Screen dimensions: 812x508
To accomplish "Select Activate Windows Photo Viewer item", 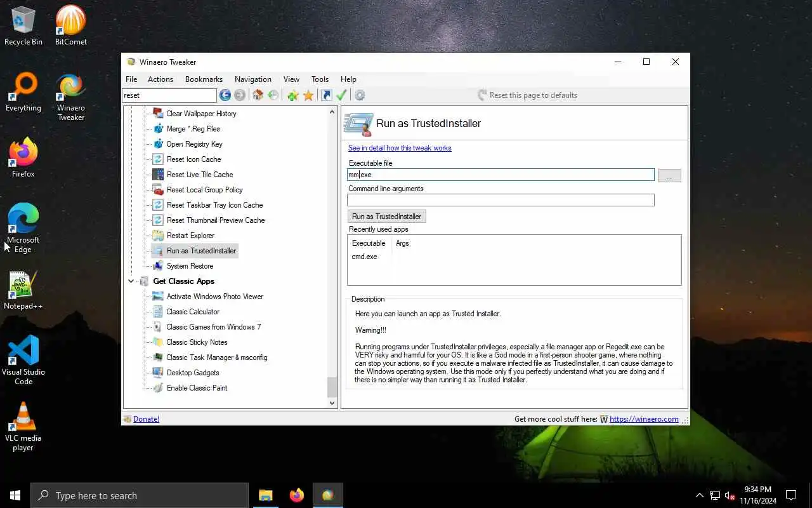I will click(214, 297).
